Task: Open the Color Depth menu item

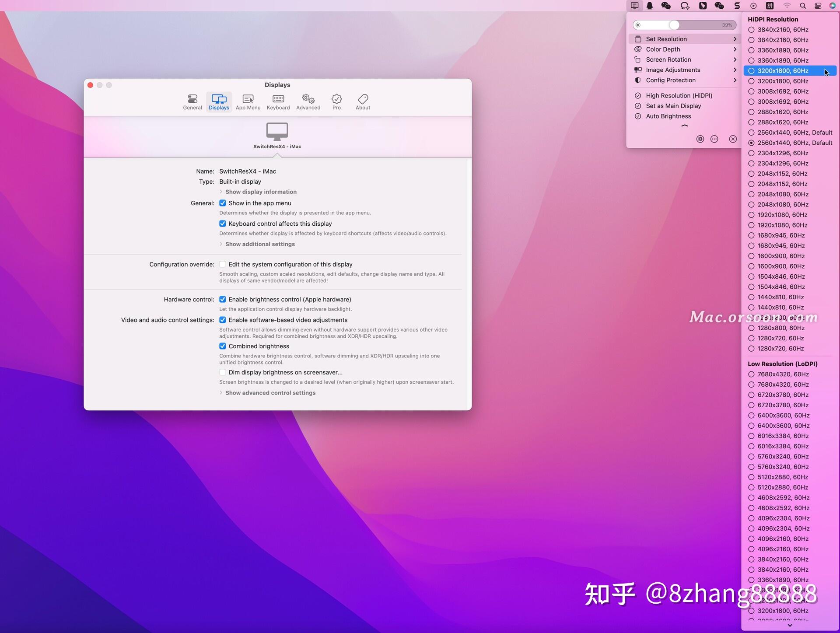Action: pos(663,49)
